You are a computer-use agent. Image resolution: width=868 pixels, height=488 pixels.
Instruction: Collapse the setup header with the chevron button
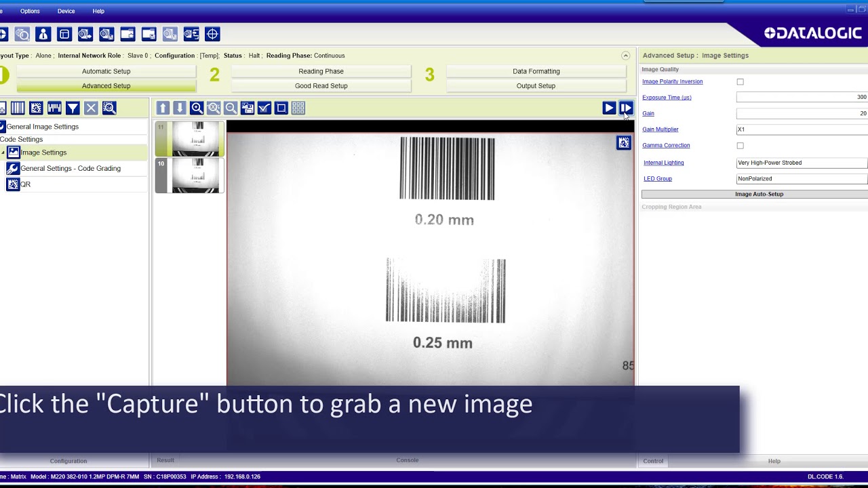point(625,56)
